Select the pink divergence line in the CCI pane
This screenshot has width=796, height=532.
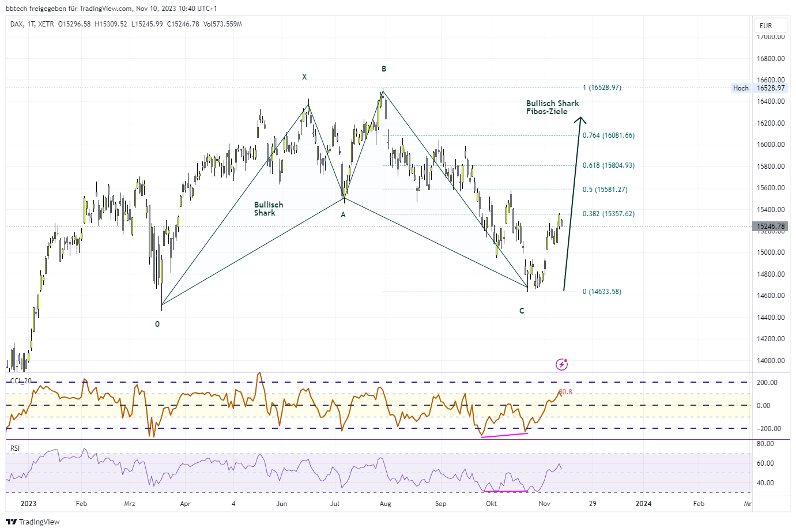click(504, 435)
